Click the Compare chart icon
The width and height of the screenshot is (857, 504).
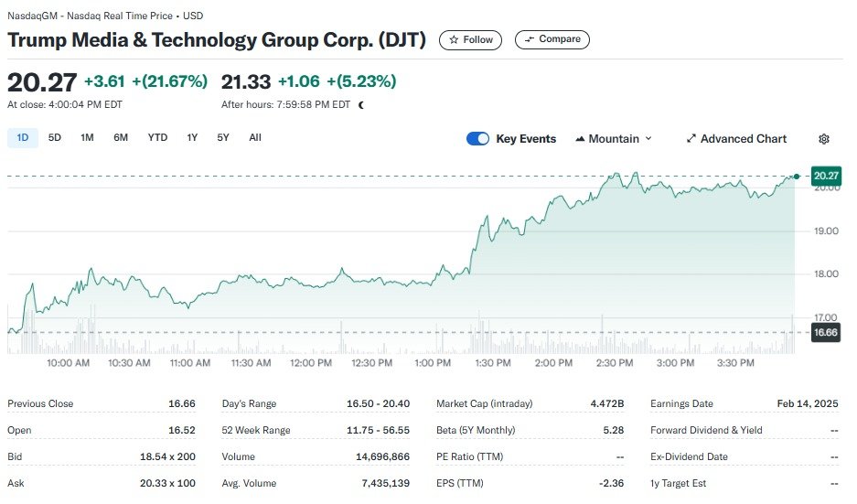tap(528, 40)
